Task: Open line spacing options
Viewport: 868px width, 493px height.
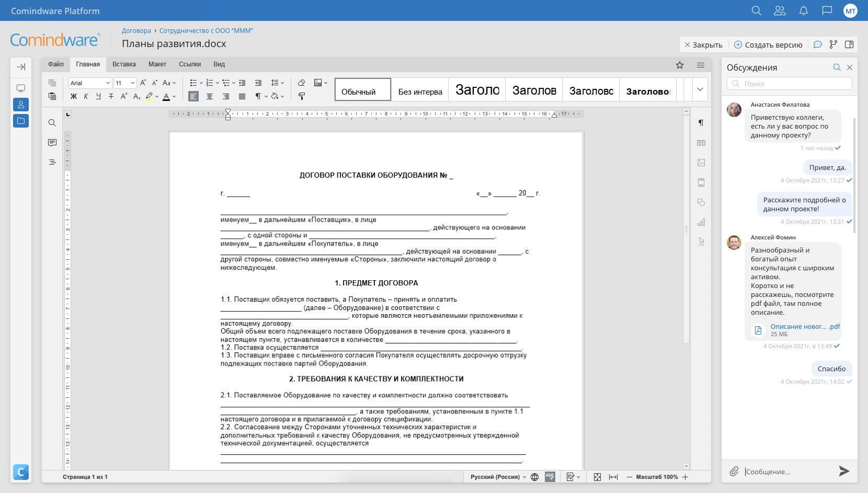Action: [x=277, y=83]
